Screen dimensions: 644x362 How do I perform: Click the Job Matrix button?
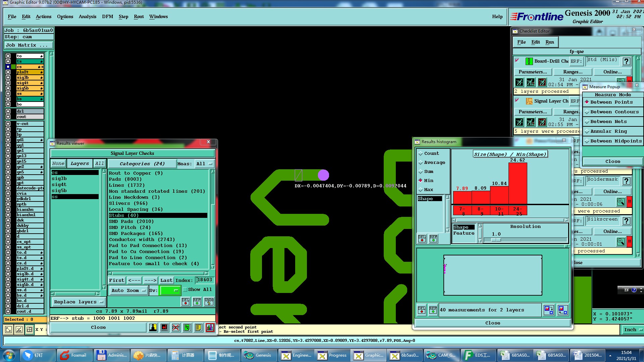click(x=28, y=45)
